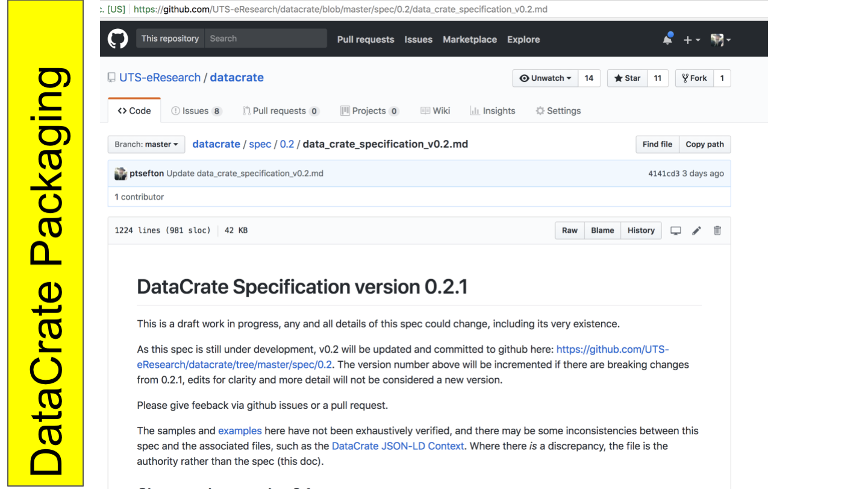Switch to the Code tab

(134, 111)
